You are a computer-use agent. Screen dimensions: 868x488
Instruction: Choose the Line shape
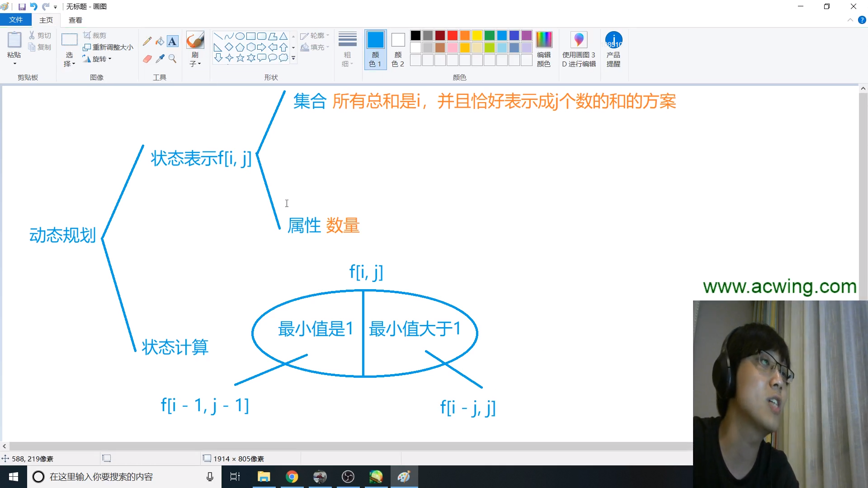[218, 36]
